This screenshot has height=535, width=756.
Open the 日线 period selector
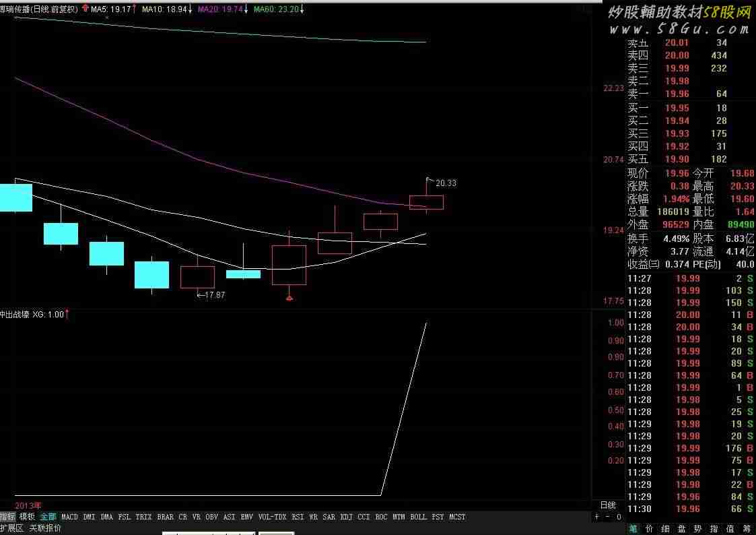(x=609, y=505)
